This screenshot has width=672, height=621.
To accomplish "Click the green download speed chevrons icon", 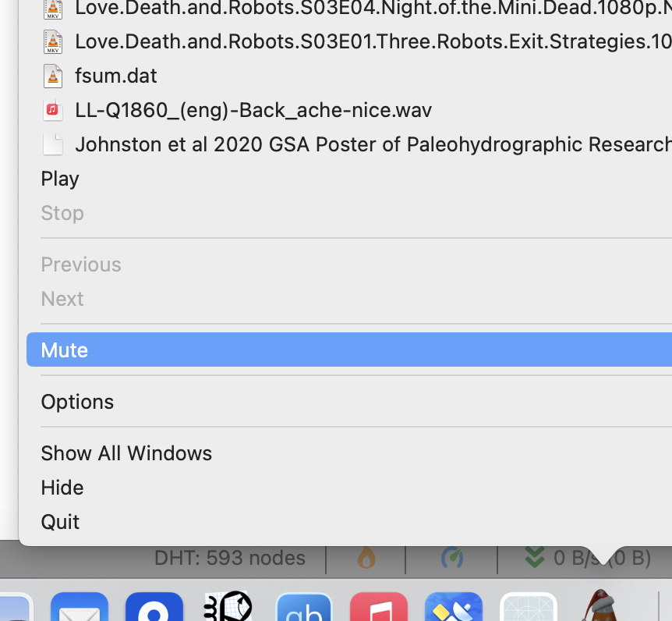I will coord(534,557).
